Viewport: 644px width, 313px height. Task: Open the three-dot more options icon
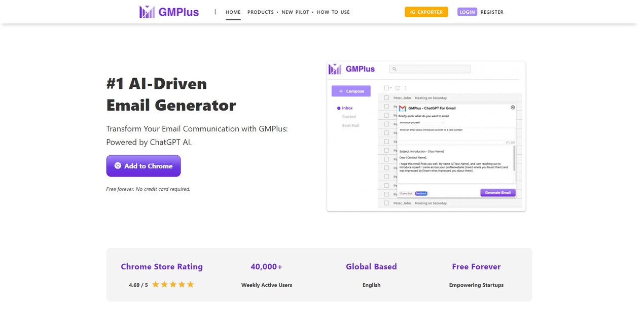(x=405, y=88)
